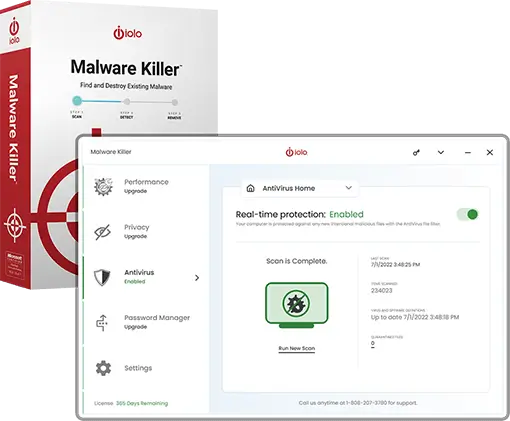Image resolution: width=510 pixels, height=421 pixels.
Task: Click the items scanned value 234023
Action: click(382, 291)
